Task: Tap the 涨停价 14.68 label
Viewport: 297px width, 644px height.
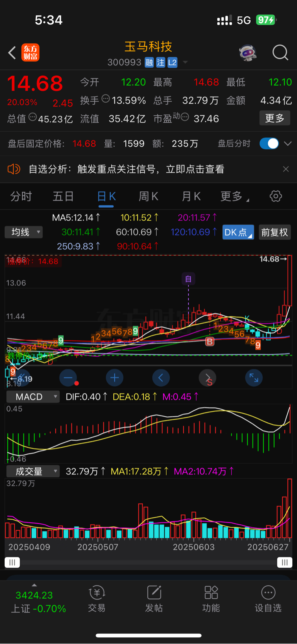Action: pyautogui.click(x=33, y=261)
